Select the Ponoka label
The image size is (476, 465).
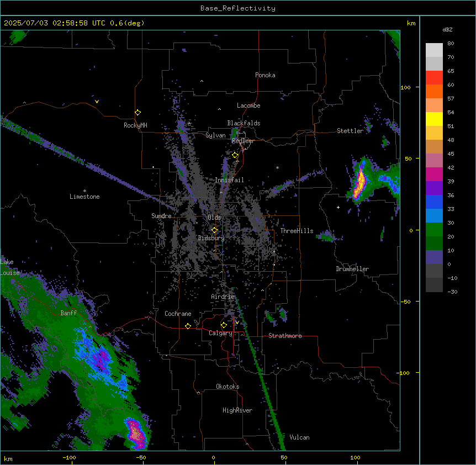tap(265, 75)
